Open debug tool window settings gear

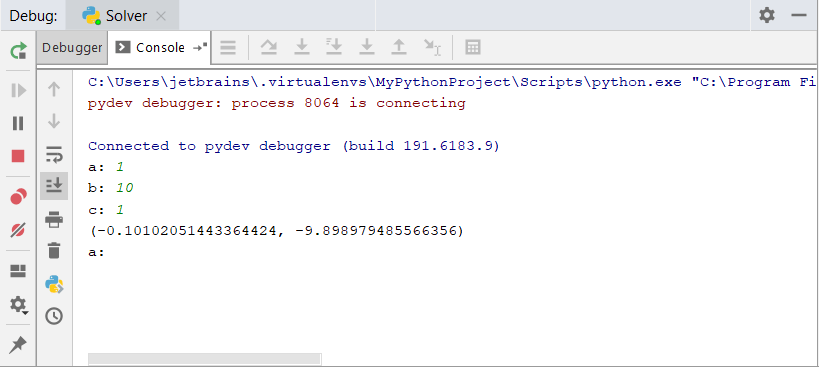(x=767, y=15)
